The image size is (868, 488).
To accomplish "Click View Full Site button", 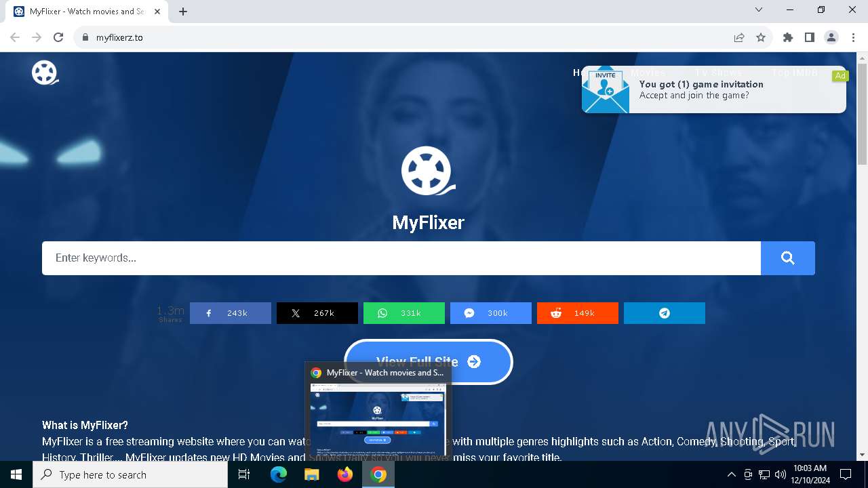I will [428, 361].
